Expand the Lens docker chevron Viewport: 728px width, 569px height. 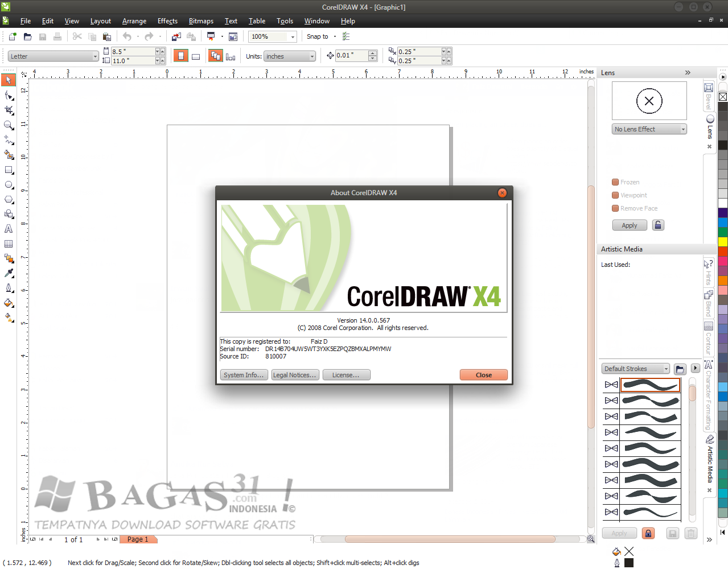(x=688, y=73)
